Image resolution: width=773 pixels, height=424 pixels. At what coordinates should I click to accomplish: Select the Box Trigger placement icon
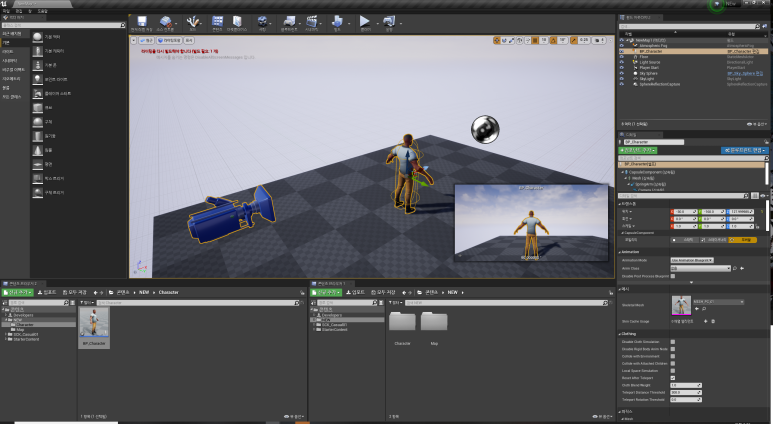[x=37, y=178]
